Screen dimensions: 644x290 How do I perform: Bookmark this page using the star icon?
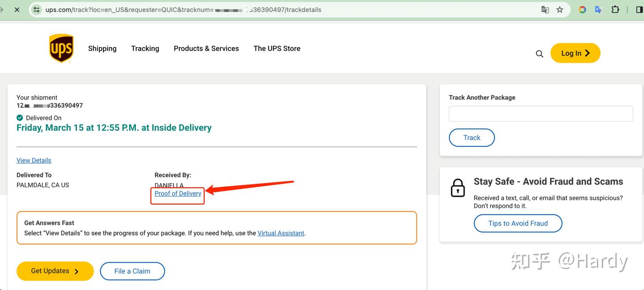(x=559, y=9)
